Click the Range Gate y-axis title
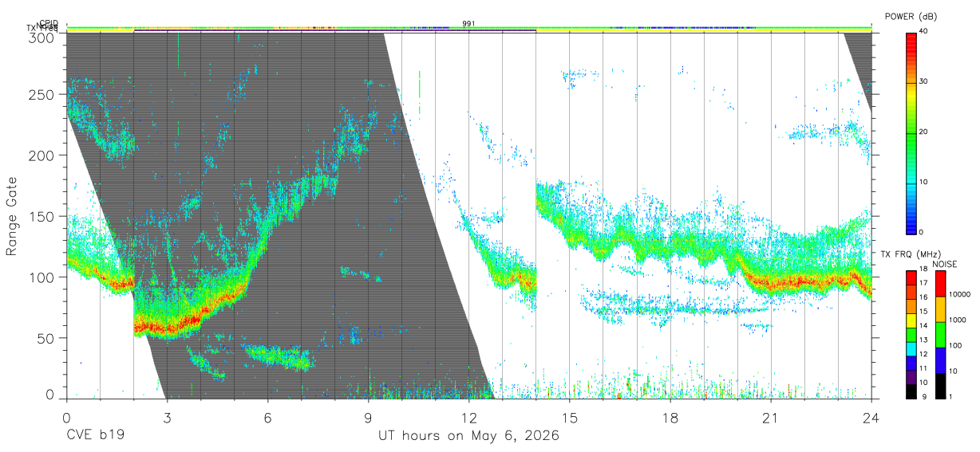980x452 pixels. (x=12, y=216)
